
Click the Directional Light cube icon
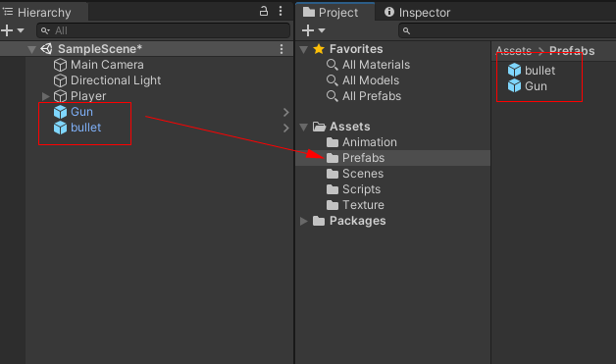(x=60, y=80)
